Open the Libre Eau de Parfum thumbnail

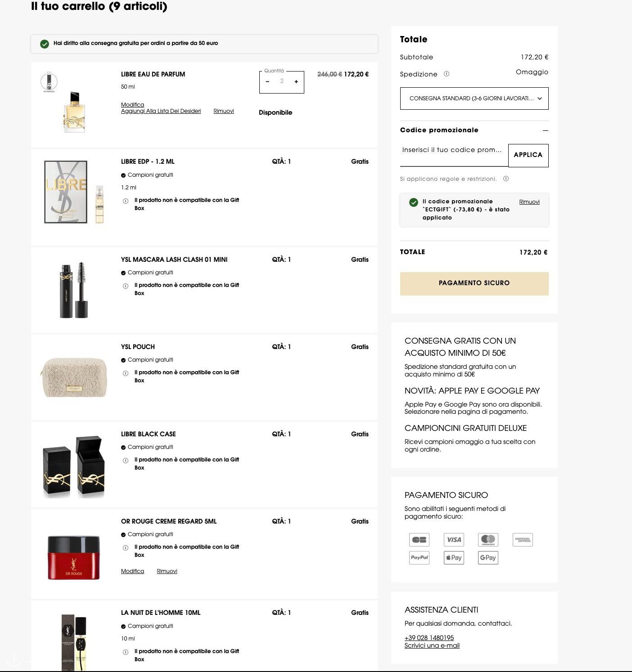74,103
